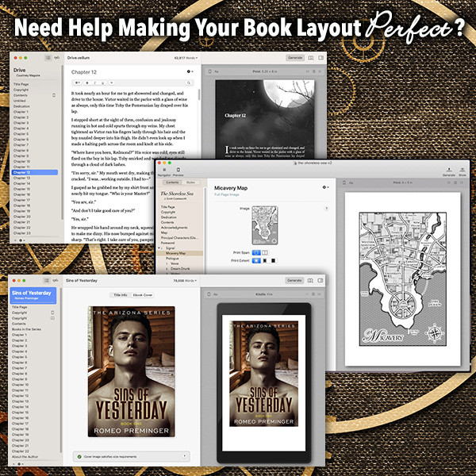
Task: Click the Show icon in Shoreless Sea window
Action: (x=463, y=168)
